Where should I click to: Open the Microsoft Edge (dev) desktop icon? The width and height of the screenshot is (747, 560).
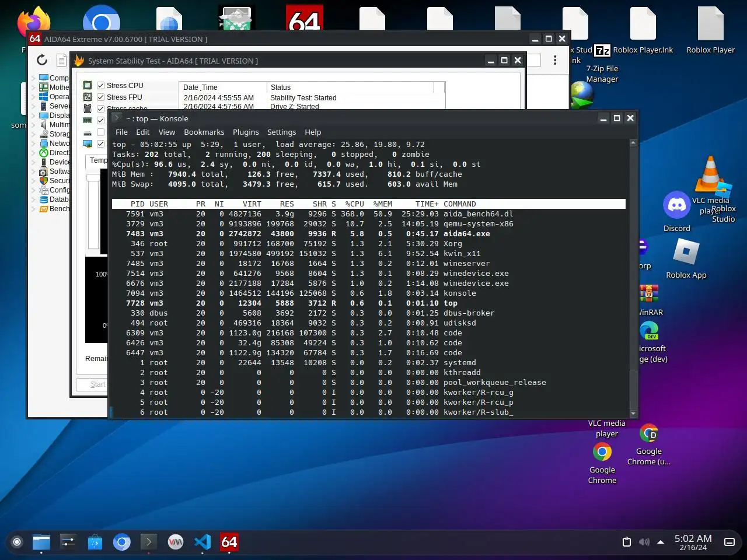coord(649,331)
